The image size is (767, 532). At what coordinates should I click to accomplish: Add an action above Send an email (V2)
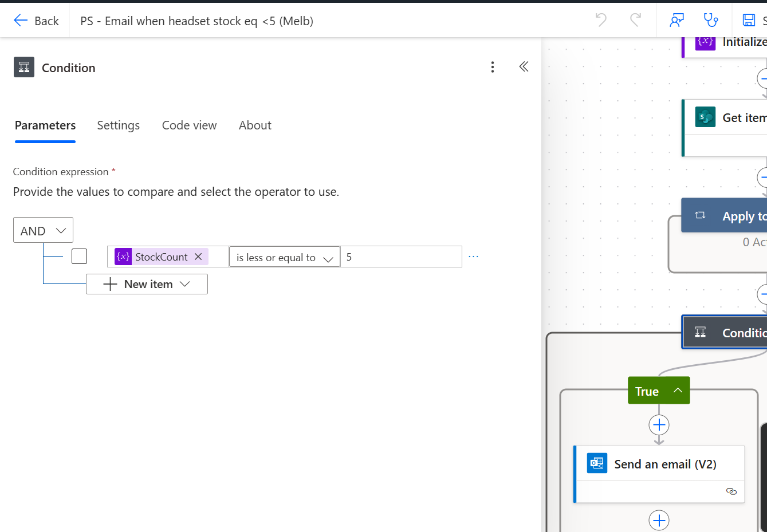659,425
